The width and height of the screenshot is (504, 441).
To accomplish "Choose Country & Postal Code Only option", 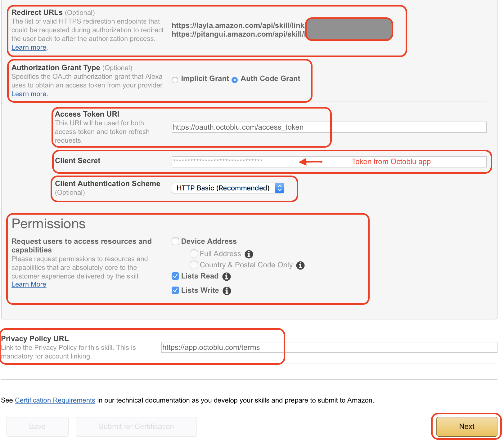I will 194,265.
